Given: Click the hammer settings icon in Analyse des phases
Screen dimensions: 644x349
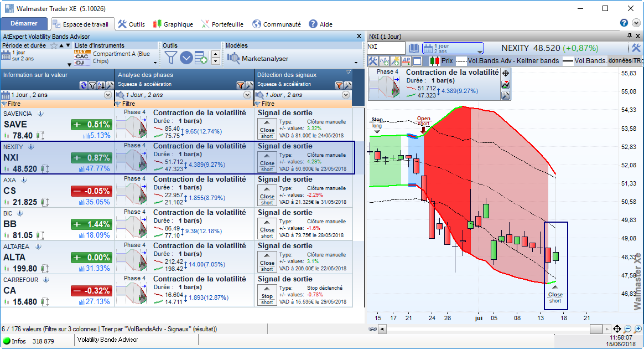Looking at the screenshot, I should click(250, 85).
